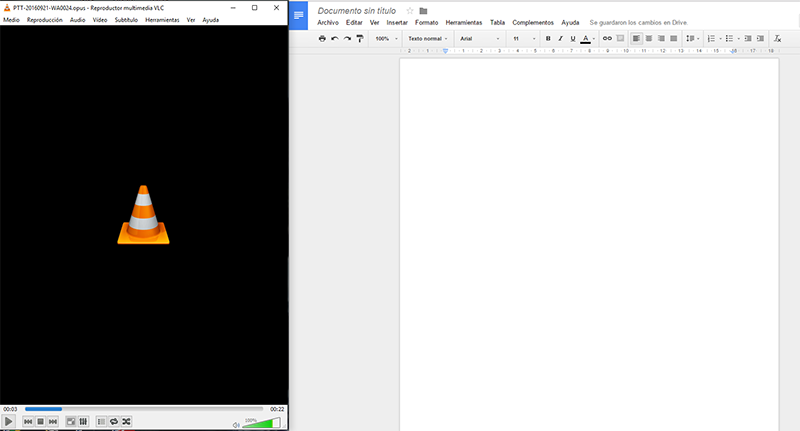800x431 pixels.
Task: Expand the 100% zoom dropdown in Docs
Action: 385,38
